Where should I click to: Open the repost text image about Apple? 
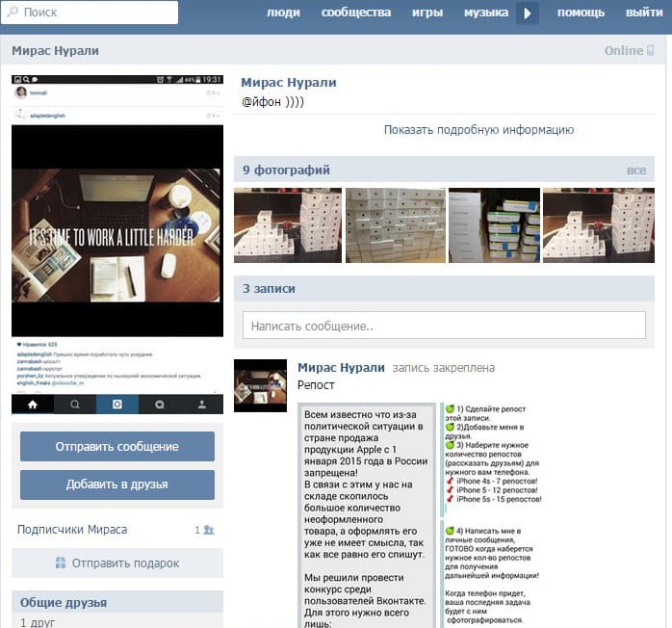pos(367,515)
